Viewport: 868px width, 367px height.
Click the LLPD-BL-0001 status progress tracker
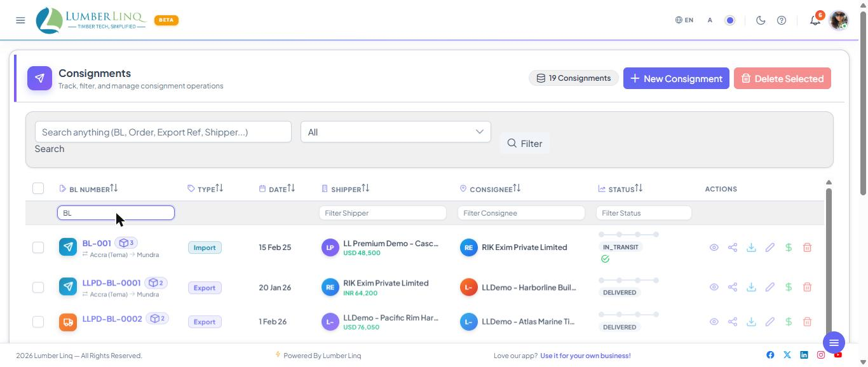click(629, 280)
